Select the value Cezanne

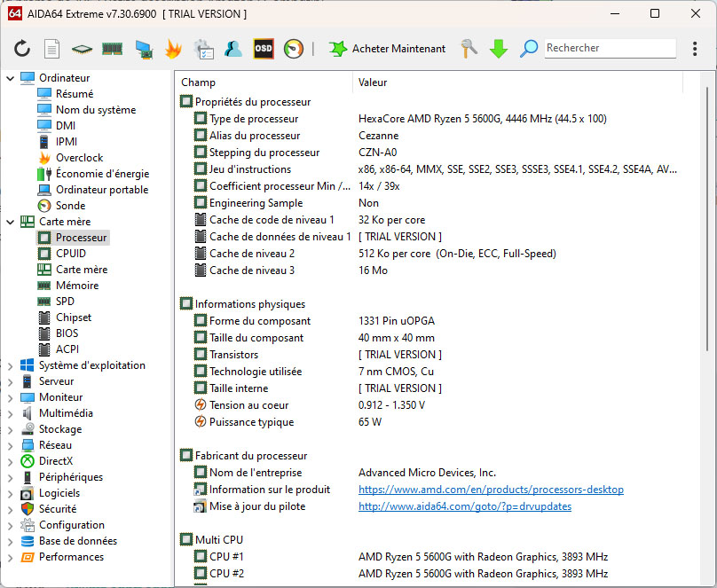click(x=378, y=136)
